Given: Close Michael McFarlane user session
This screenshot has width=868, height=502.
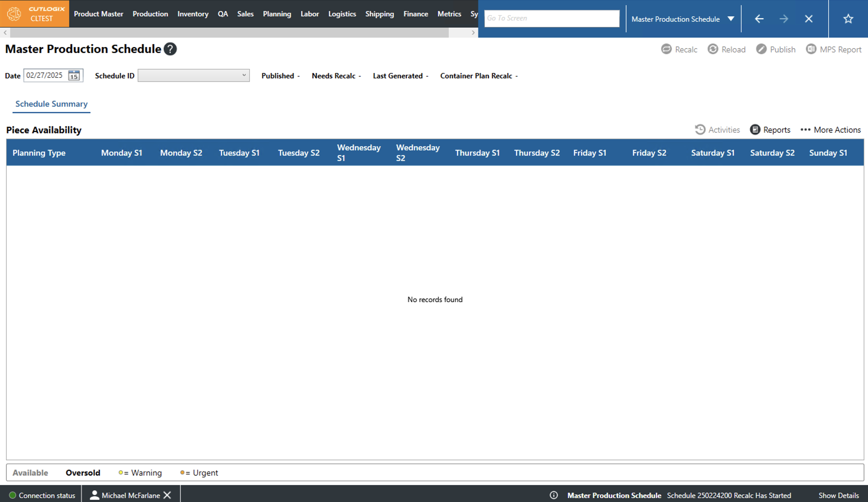Looking at the screenshot, I should point(167,495).
